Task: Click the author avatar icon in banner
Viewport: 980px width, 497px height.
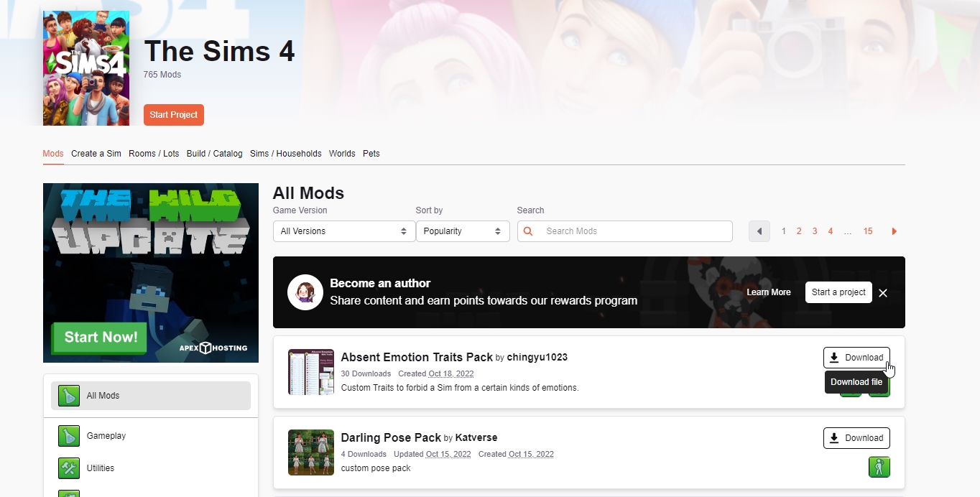Action: [x=305, y=292]
